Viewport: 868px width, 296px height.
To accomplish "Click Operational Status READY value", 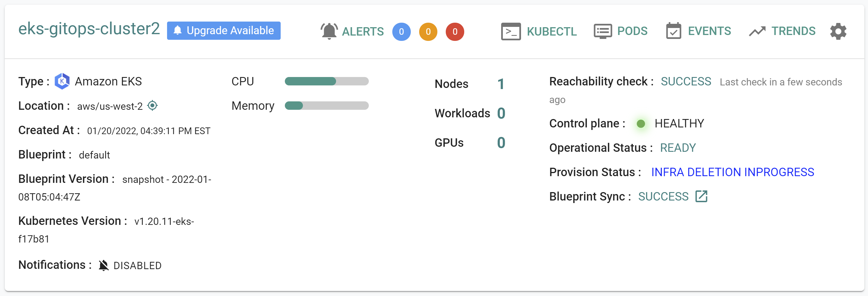I will (x=678, y=148).
